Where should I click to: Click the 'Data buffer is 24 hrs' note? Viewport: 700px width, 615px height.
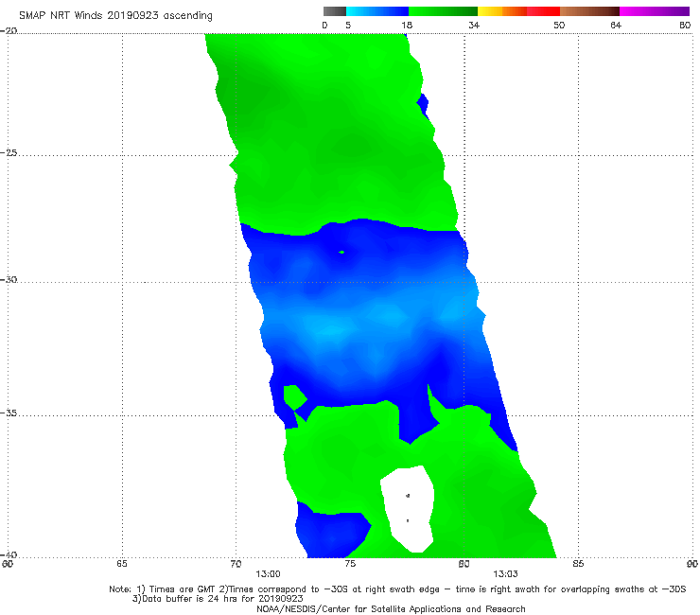coord(218,599)
